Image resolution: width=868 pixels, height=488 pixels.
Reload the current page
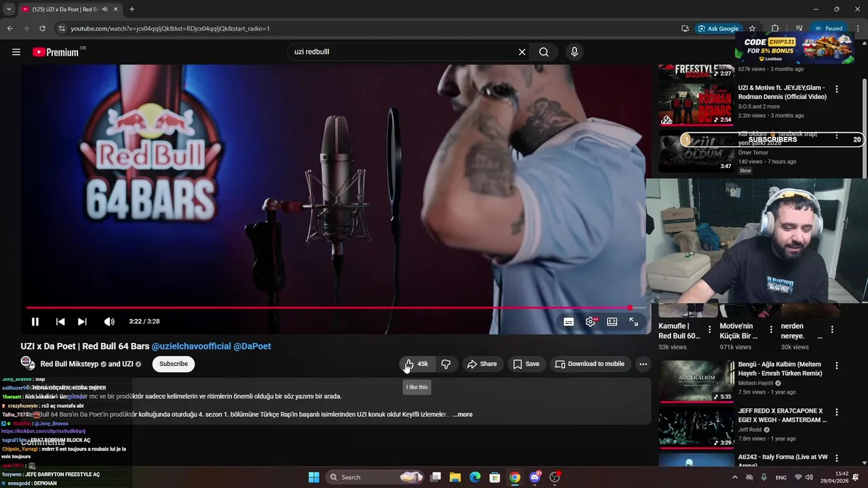tap(42, 28)
